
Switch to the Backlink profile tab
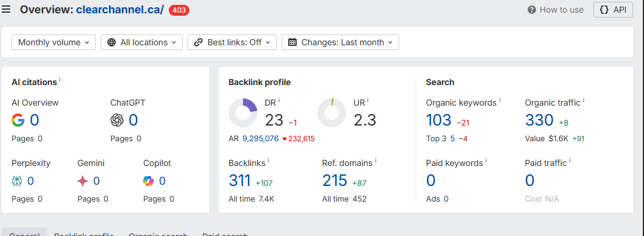coord(84,233)
